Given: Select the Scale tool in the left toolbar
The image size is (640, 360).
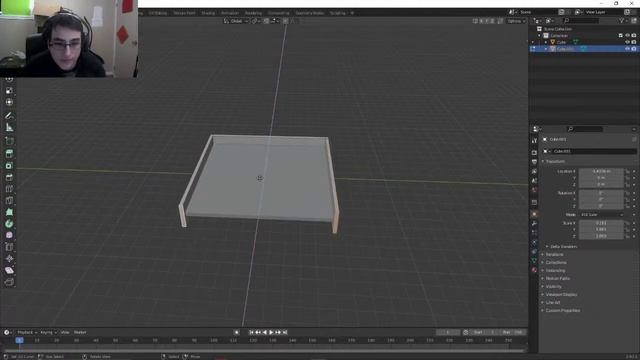Looking at the screenshot, I should pos(9,91).
